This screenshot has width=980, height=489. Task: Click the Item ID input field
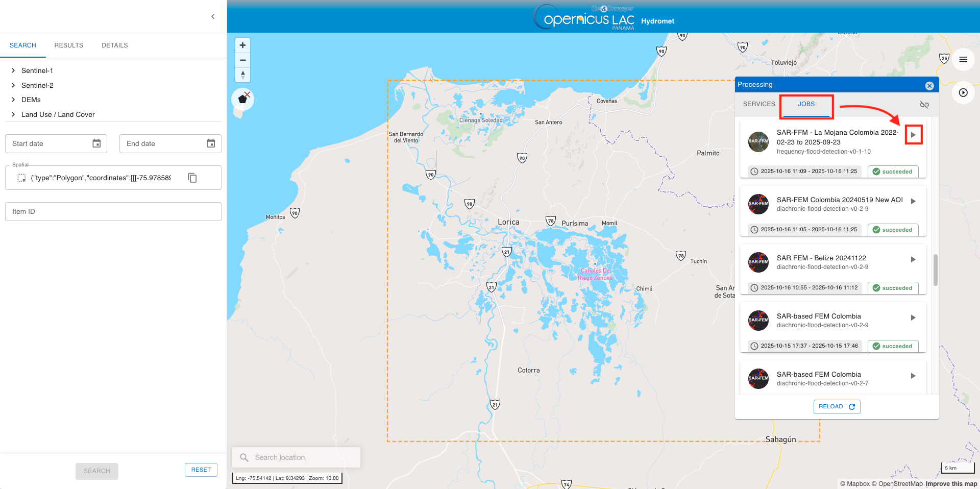click(113, 211)
